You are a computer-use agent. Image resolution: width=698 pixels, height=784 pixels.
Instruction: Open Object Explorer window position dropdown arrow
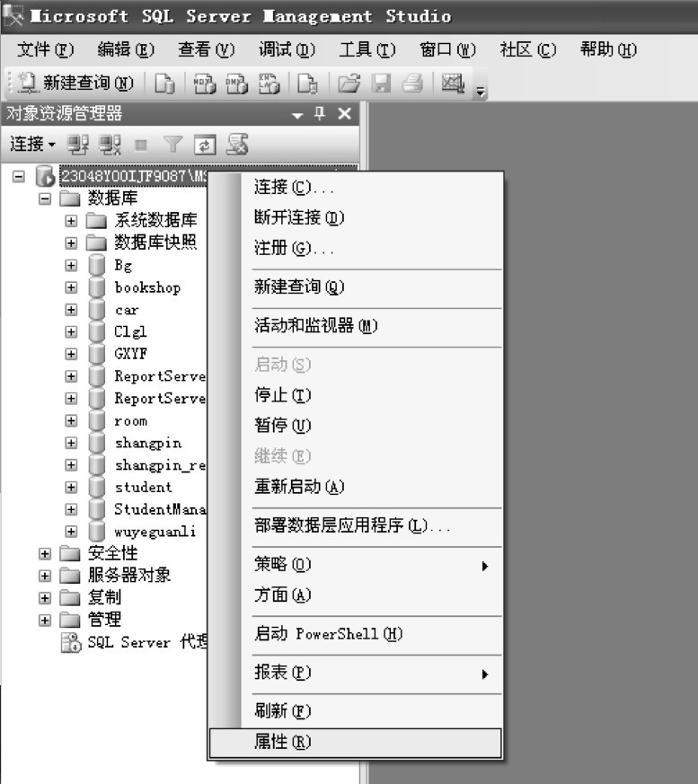297,115
